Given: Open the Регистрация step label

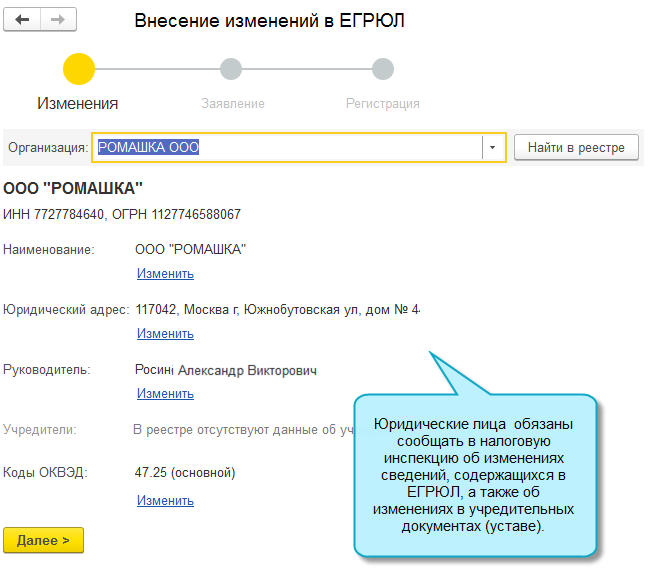Looking at the screenshot, I should [383, 103].
